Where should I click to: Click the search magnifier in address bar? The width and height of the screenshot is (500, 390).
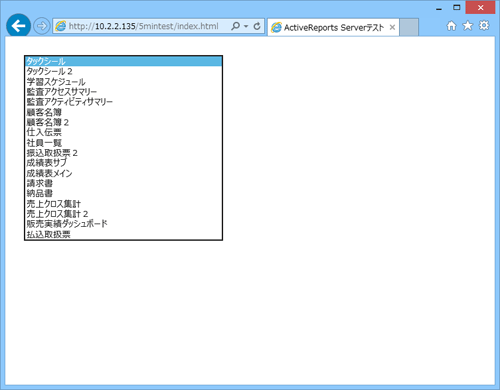(x=235, y=26)
